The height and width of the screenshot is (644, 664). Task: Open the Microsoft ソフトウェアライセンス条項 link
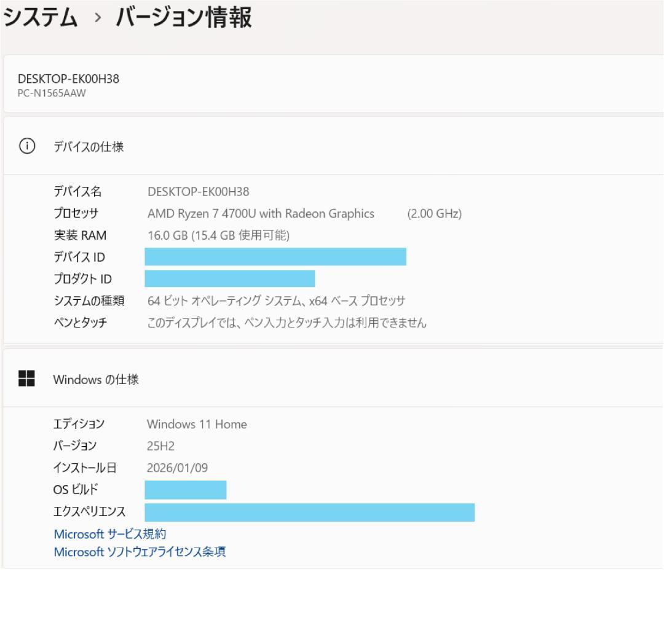[140, 551]
